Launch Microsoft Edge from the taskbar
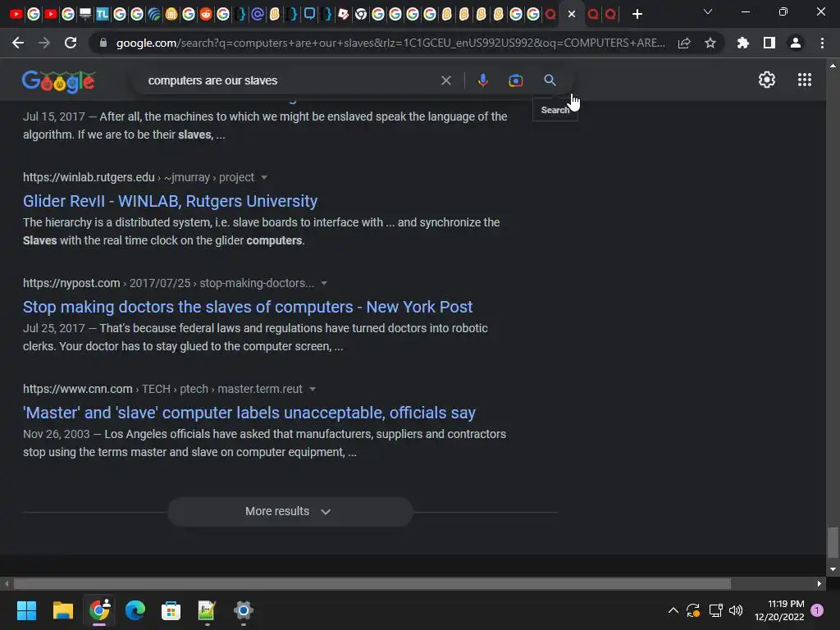This screenshot has width=840, height=630. click(135, 610)
